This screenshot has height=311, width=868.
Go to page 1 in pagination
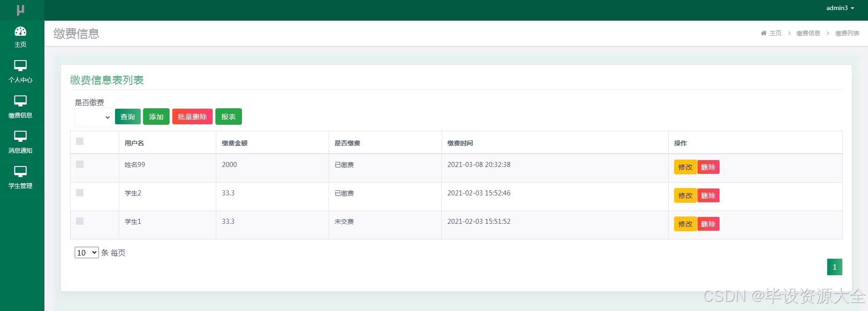[835, 267]
